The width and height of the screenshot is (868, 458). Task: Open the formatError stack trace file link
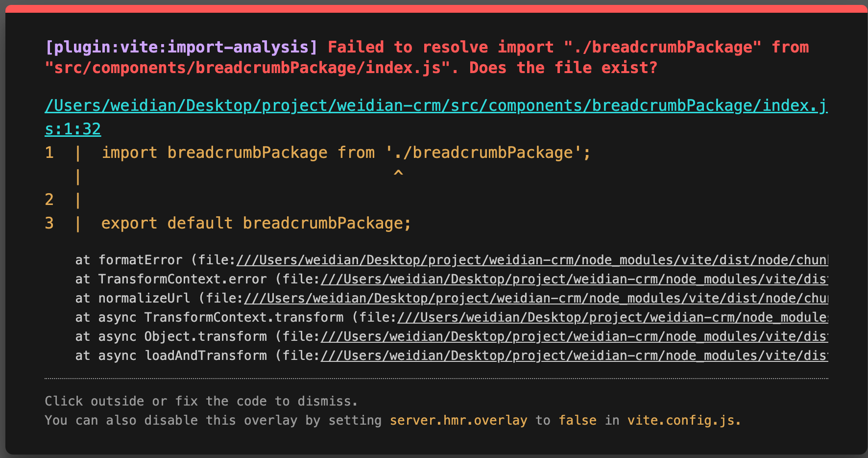pyautogui.click(x=531, y=260)
